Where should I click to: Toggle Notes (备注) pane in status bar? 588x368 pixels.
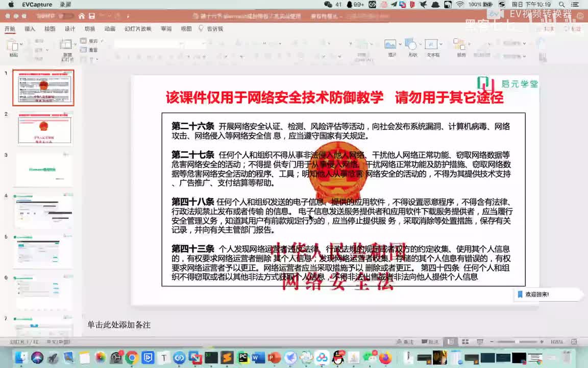[x=405, y=342]
